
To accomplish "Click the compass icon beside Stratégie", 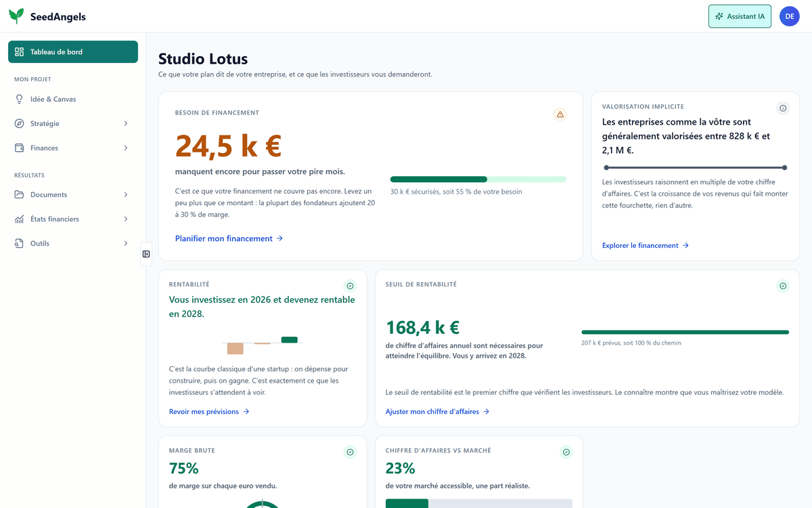I will coord(19,123).
